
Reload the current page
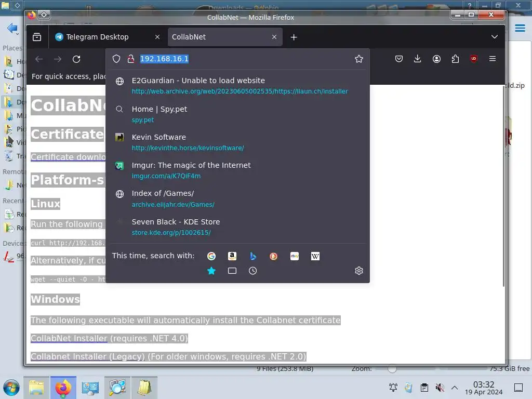76,59
